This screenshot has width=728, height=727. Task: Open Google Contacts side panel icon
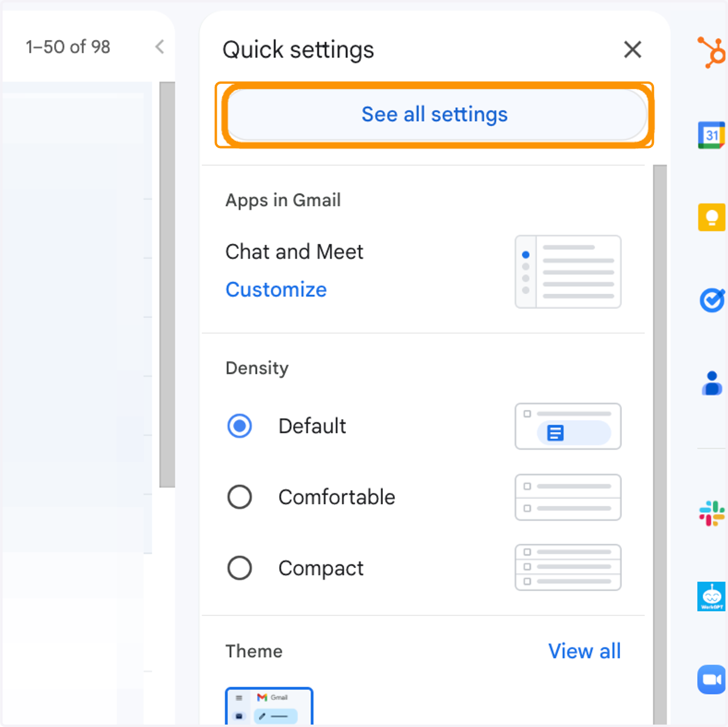point(712,384)
